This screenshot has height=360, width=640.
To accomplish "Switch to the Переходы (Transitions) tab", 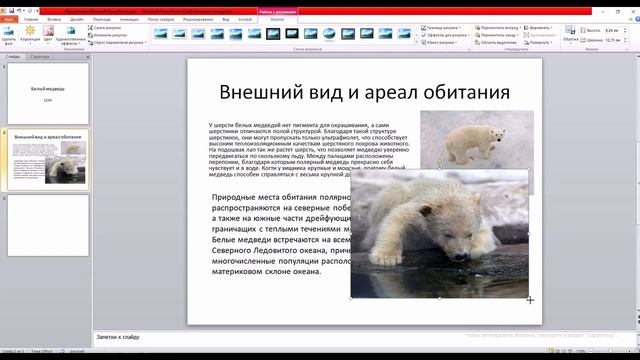I will click(102, 19).
